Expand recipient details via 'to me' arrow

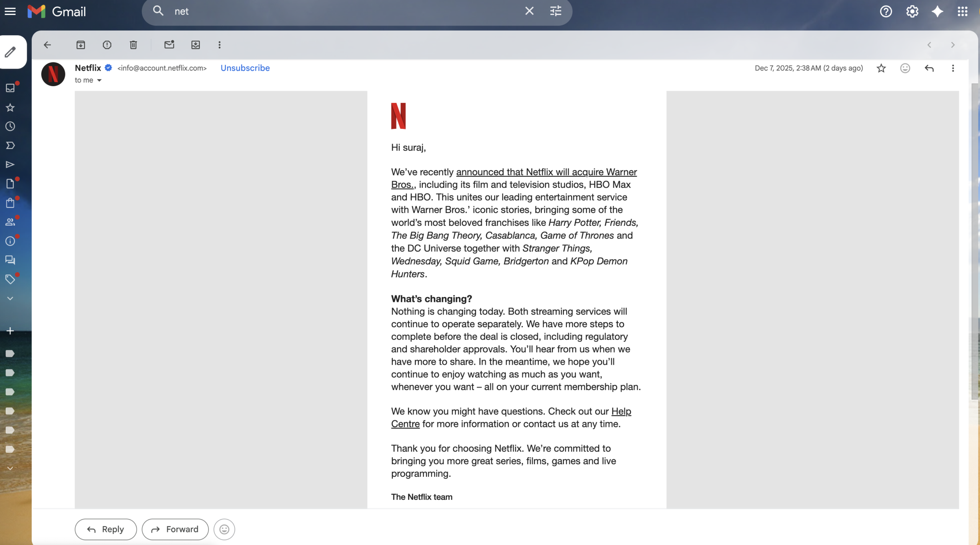(x=100, y=80)
